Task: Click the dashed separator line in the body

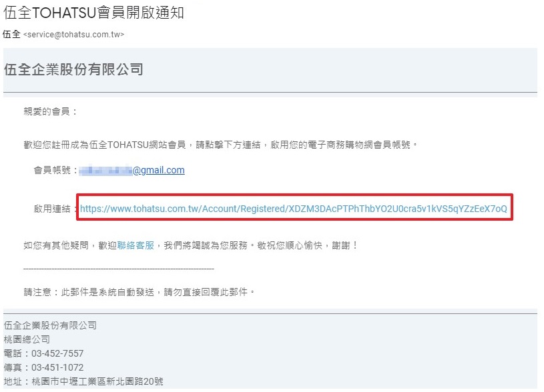Action: click(x=119, y=269)
